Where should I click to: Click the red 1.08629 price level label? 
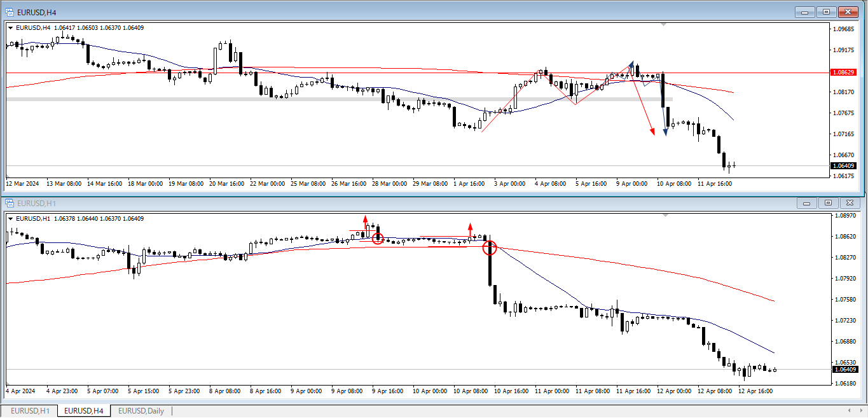843,73
